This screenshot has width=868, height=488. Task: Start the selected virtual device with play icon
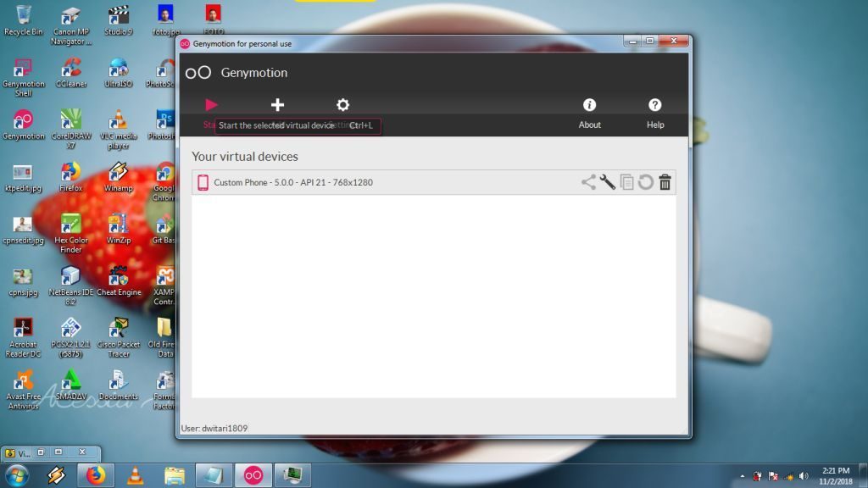[211, 104]
